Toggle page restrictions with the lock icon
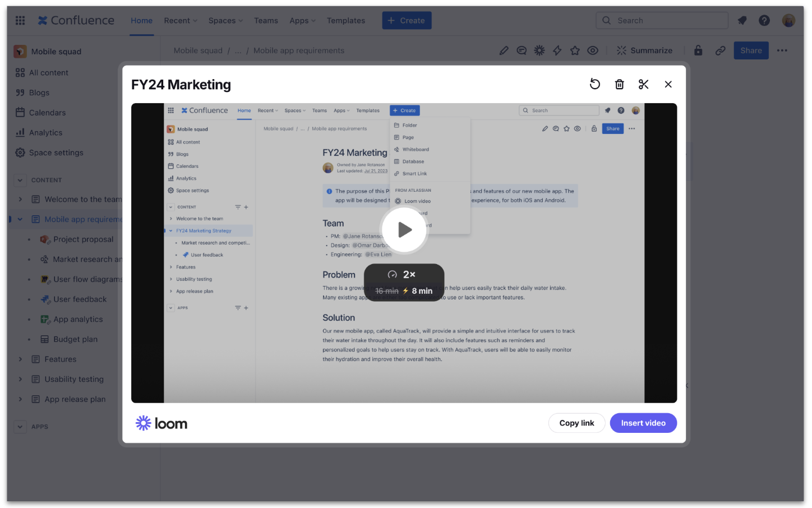The image size is (812, 508). [x=698, y=50]
